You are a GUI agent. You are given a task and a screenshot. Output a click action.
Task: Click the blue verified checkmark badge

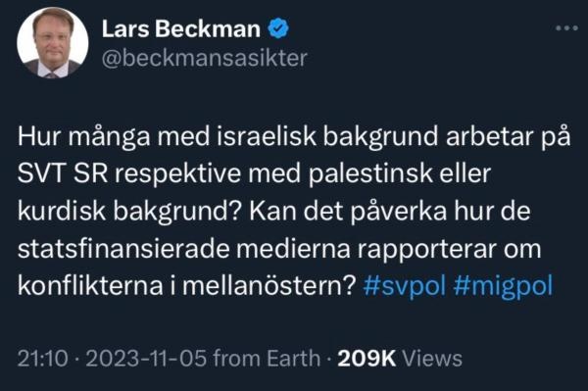tap(278, 28)
